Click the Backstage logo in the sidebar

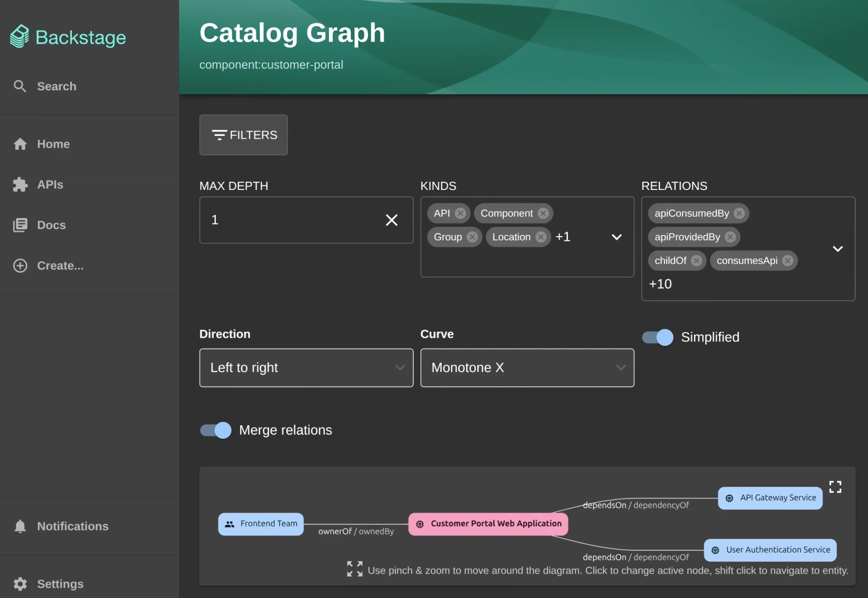tap(67, 36)
